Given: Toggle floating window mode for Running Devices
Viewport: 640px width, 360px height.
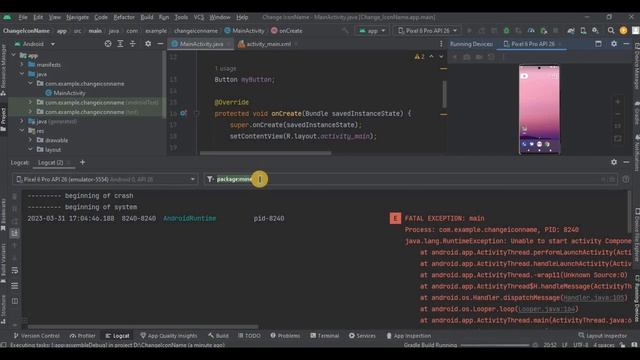Looking at the screenshot, I should click(598, 44).
